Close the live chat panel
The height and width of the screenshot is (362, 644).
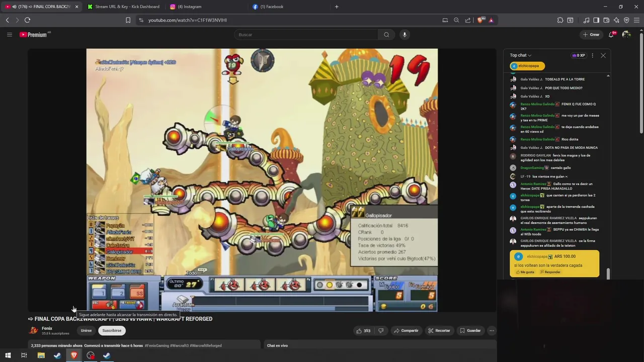[603, 55]
